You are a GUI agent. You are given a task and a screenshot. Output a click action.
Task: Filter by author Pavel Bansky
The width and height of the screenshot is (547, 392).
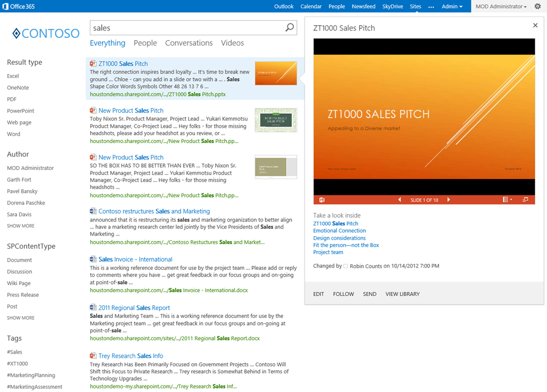tap(22, 191)
